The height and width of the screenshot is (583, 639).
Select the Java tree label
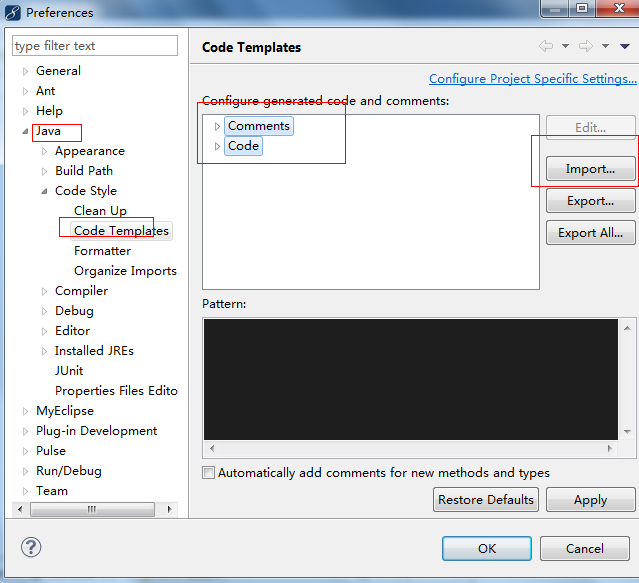point(48,131)
